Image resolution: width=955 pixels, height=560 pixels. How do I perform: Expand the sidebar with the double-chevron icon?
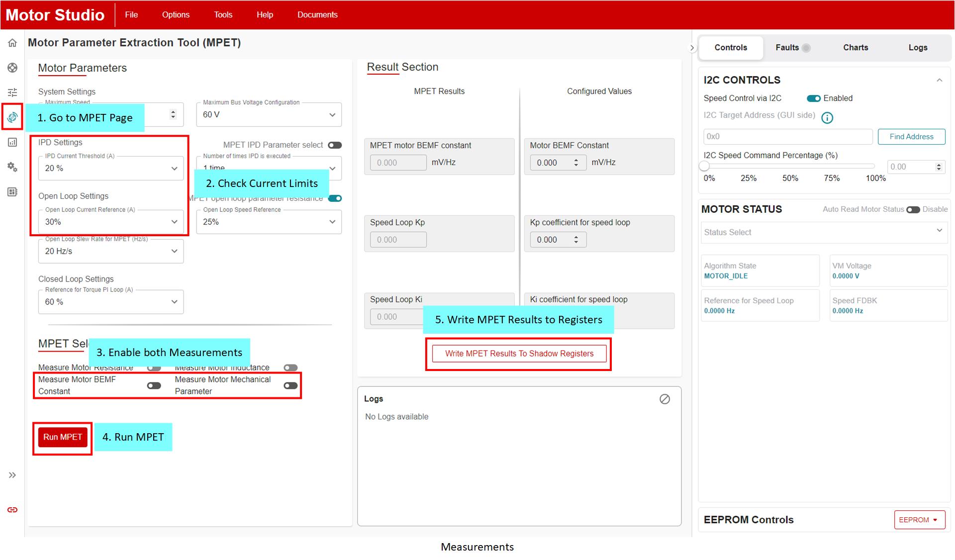12,475
